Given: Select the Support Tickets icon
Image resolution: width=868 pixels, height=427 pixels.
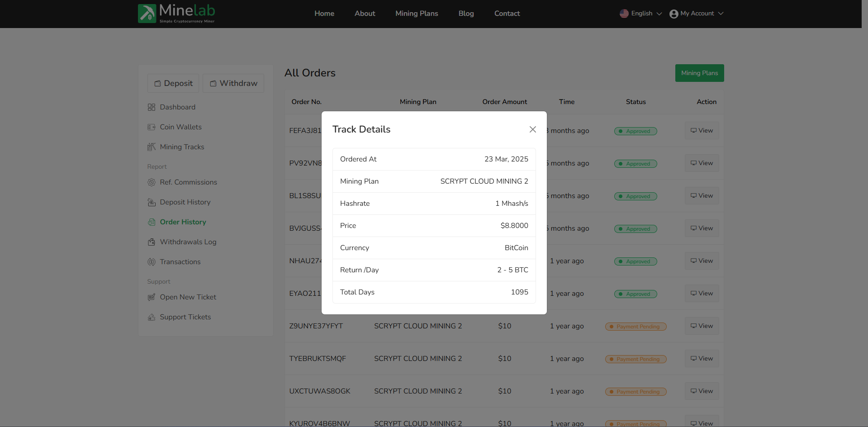Looking at the screenshot, I should click(x=152, y=317).
